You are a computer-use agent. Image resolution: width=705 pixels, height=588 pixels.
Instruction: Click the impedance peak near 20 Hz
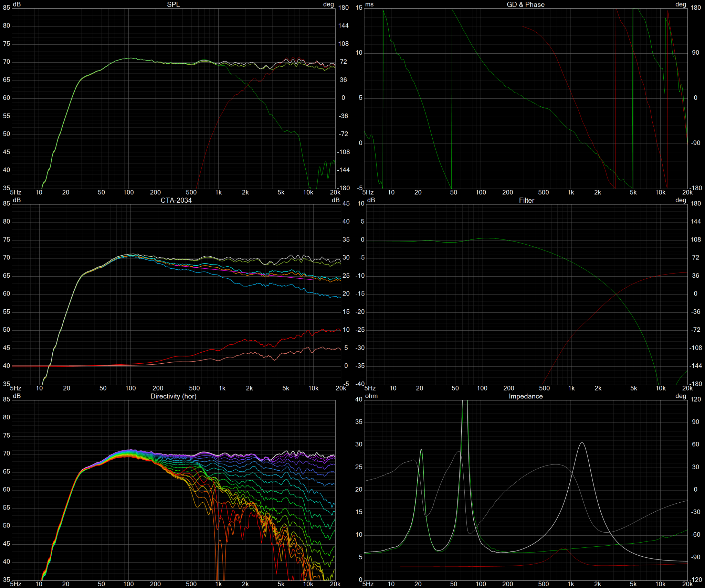tap(421, 449)
